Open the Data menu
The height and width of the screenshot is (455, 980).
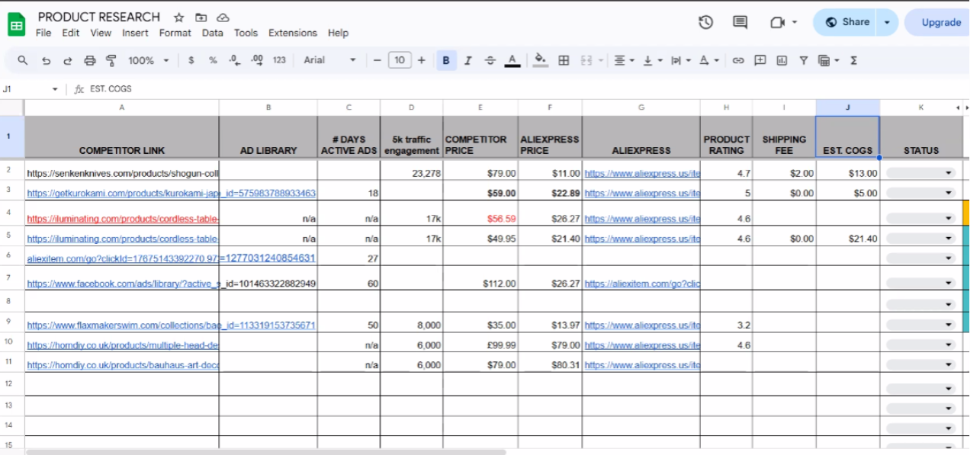[213, 33]
